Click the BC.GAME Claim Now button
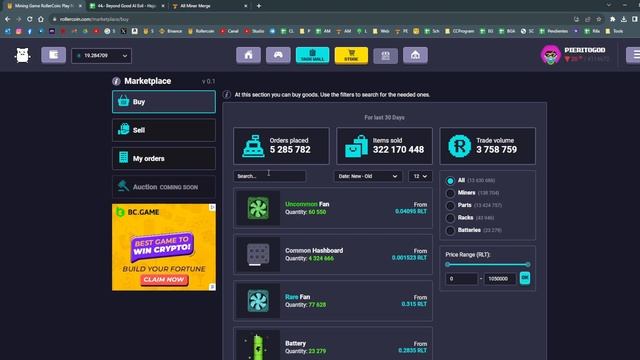This screenshot has height=360, width=640. 164,280
